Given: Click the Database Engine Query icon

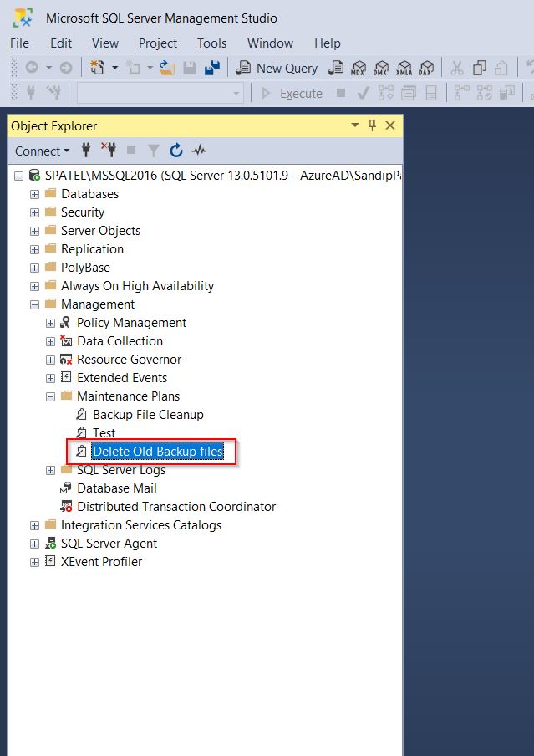Looking at the screenshot, I should coord(336,68).
